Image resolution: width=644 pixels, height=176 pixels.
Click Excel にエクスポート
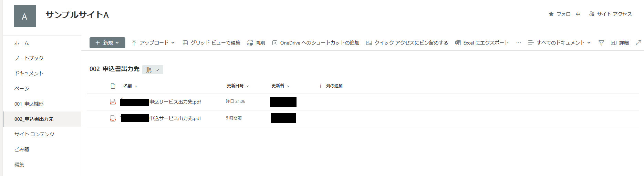point(482,43)
